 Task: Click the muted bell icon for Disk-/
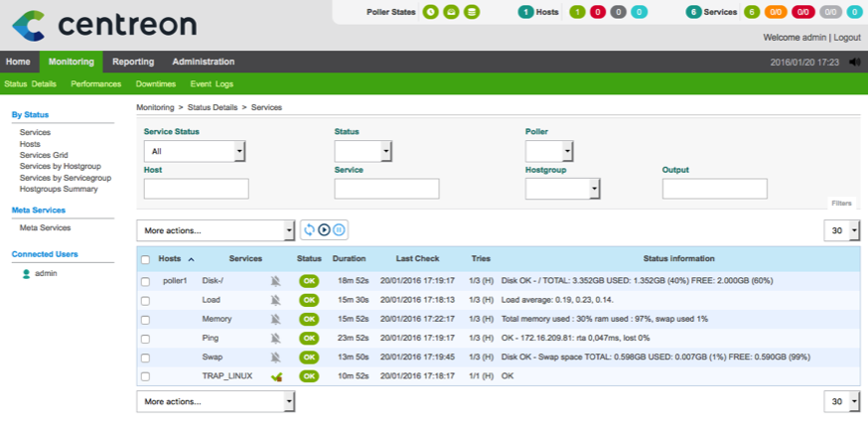[276, 281]
